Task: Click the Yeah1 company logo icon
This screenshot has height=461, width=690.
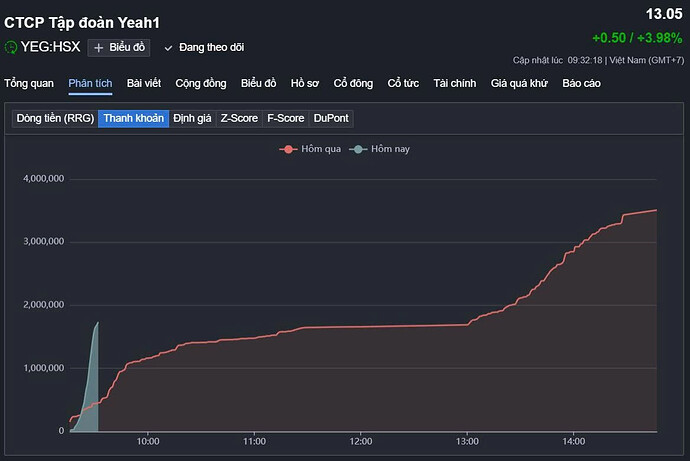Action: tap(11, 47)
